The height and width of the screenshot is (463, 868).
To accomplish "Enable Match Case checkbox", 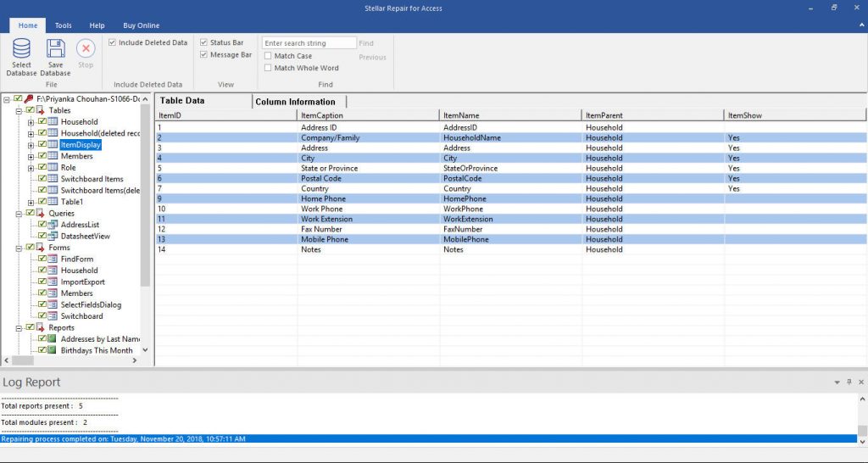I will (268, 56).
